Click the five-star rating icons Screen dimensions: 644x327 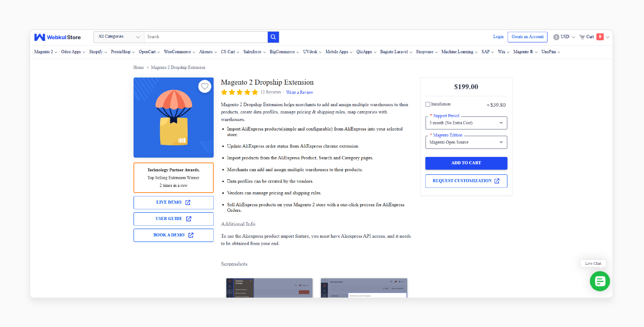[239, 92]
